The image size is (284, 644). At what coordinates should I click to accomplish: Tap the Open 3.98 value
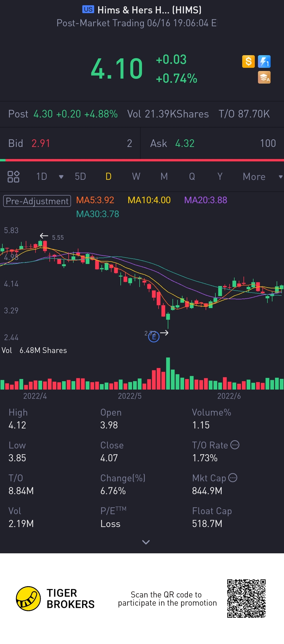coord(109,425)
